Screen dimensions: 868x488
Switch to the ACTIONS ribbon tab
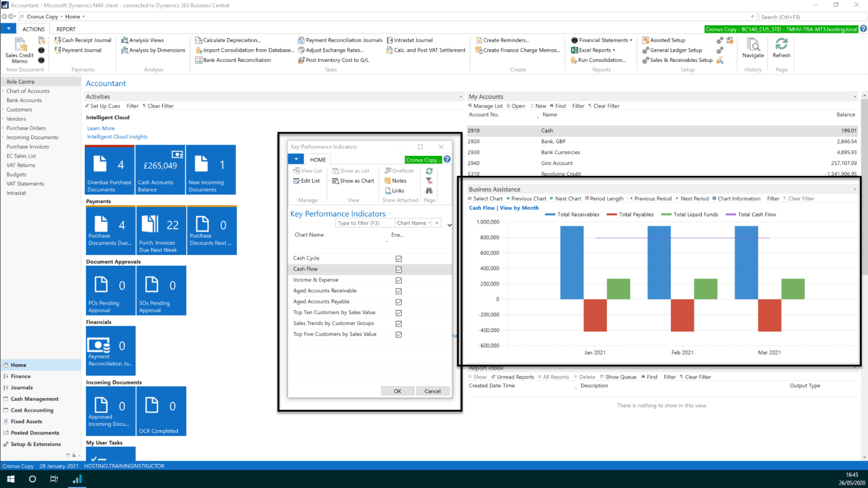coord(33,29)
